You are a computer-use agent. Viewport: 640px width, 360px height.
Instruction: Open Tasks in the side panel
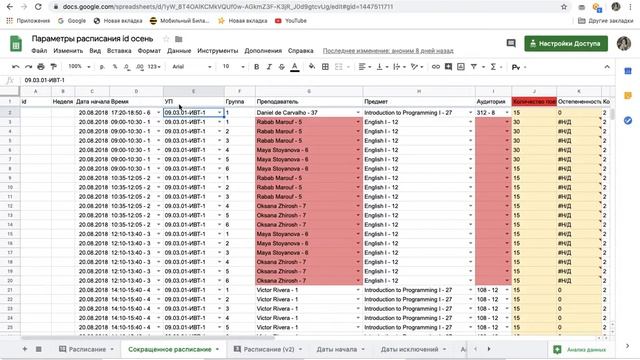(628, 120)
